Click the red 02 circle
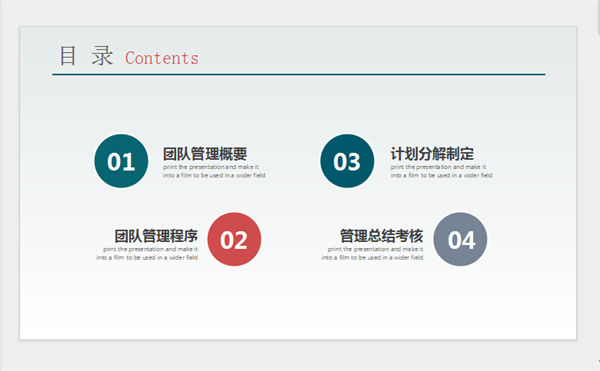Image resolution: width=600 pixels, height=371 pixels. pyautogui.click(x=234, y=239)
